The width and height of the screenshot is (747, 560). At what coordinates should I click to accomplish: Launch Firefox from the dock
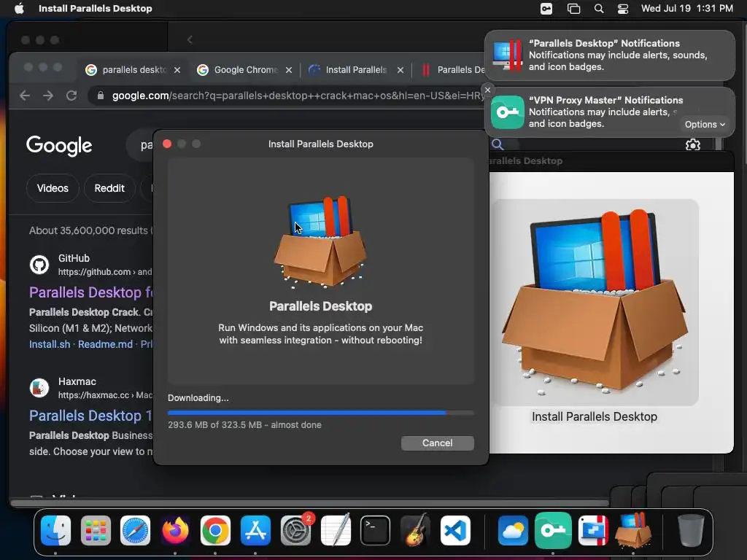click(x=175, y=531)
